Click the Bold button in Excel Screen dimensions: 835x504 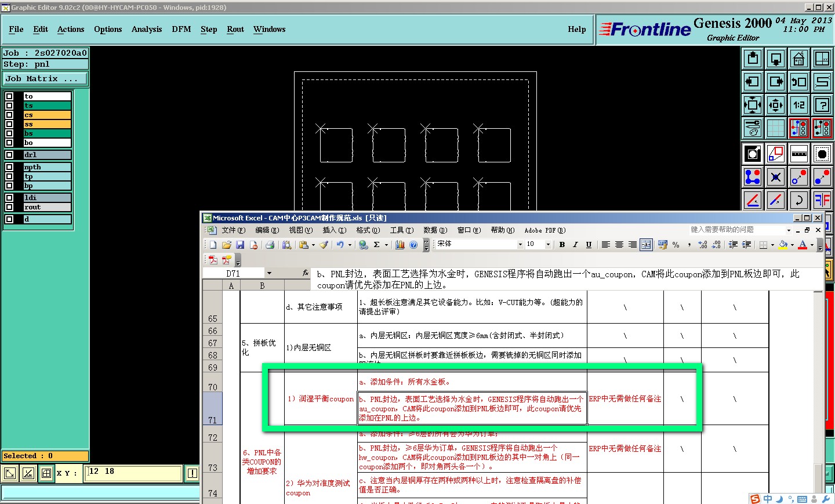562,245
